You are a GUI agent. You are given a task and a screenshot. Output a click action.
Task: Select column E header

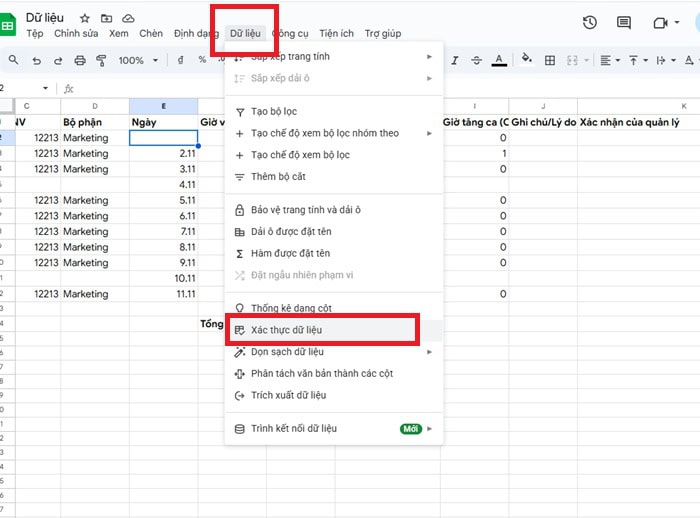(x=163, y=106)
